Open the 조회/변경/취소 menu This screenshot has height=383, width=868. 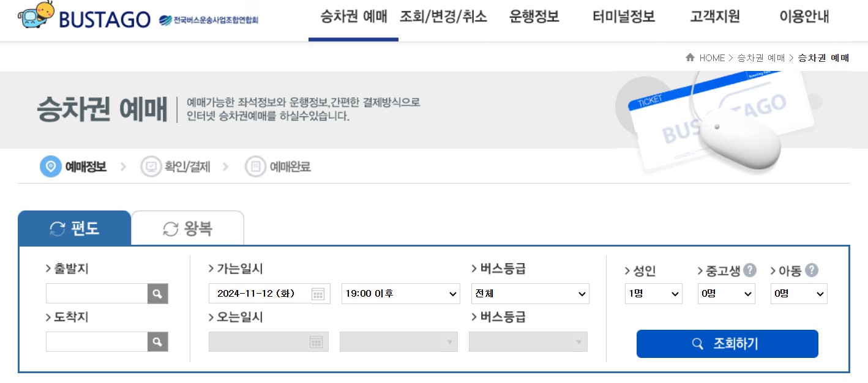pos(443,17)
